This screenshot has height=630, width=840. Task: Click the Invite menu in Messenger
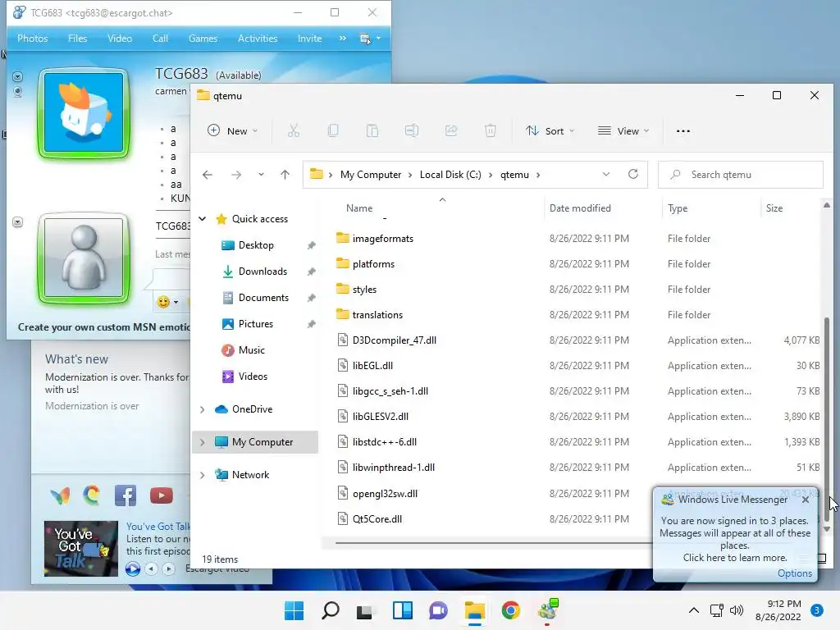click(309, 39)
